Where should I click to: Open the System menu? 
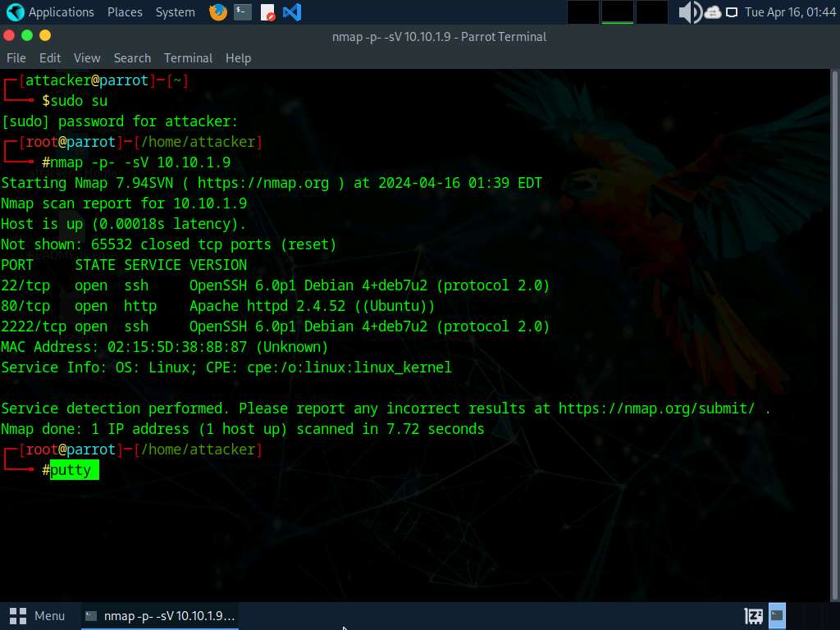[175, 11]
